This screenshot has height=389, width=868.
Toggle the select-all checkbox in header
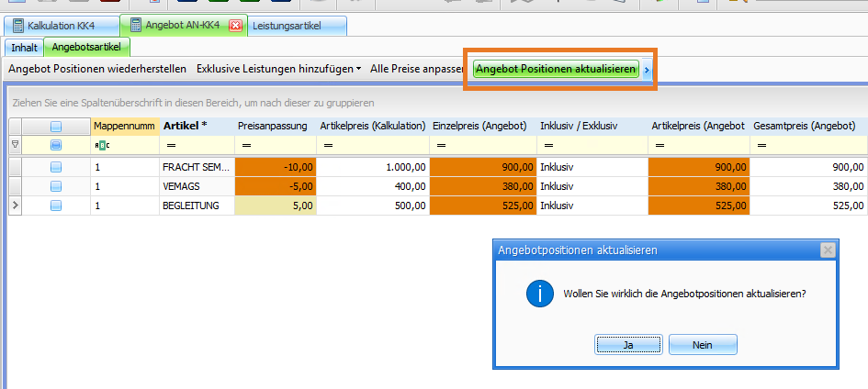[56, 127]
